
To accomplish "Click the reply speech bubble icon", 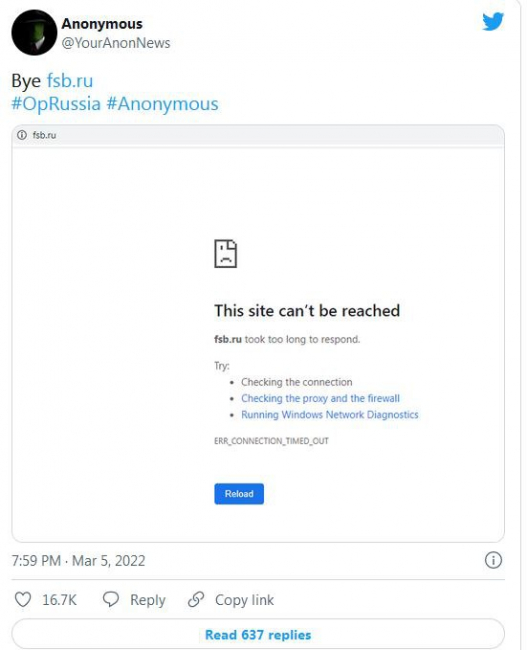I will click(x=111, y=599).
